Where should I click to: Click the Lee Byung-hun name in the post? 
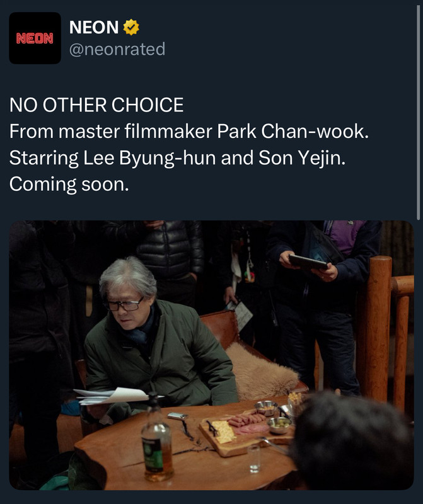[149, 158]
